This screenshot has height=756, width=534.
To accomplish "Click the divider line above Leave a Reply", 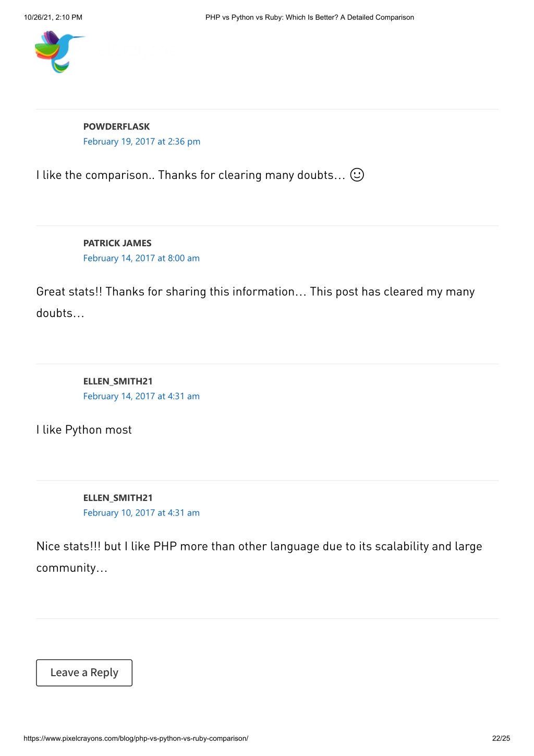I will click(x=267, y=619).
